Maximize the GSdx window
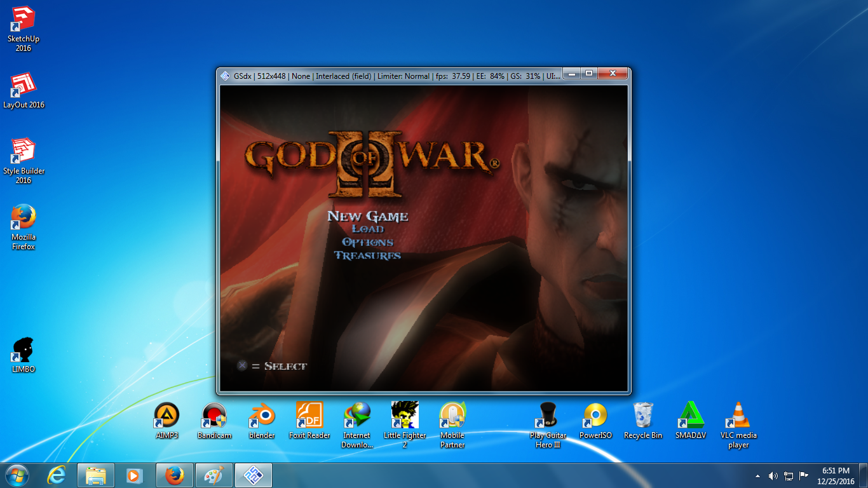This screenshot has width=868, height=488. [589, 74]
